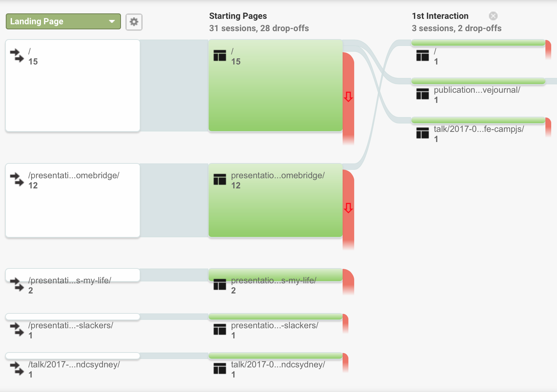Open the Landing Page dimension dropdown
557x392 pixels.
tap(63, 21)
